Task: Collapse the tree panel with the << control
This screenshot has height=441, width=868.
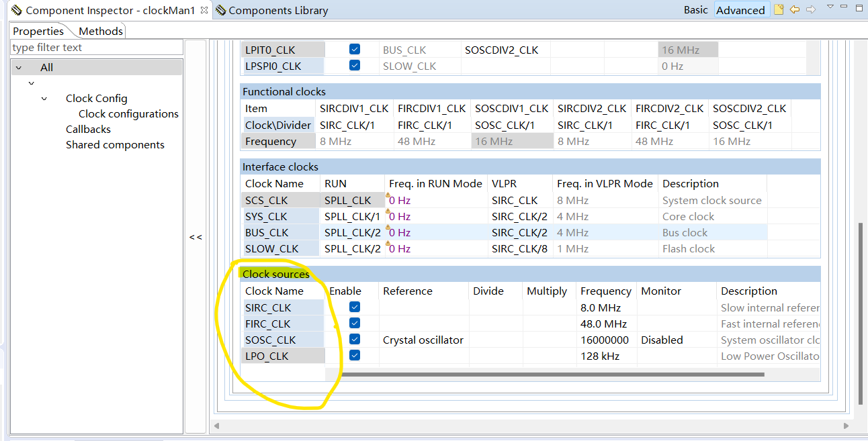Action: click(195, 236)
